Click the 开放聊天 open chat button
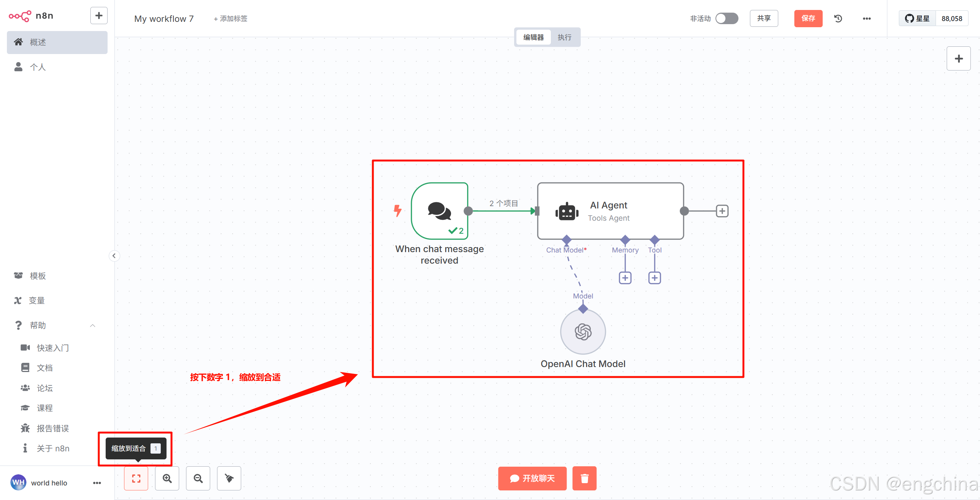This screenshot has width=980, height=500. point(532,478)
